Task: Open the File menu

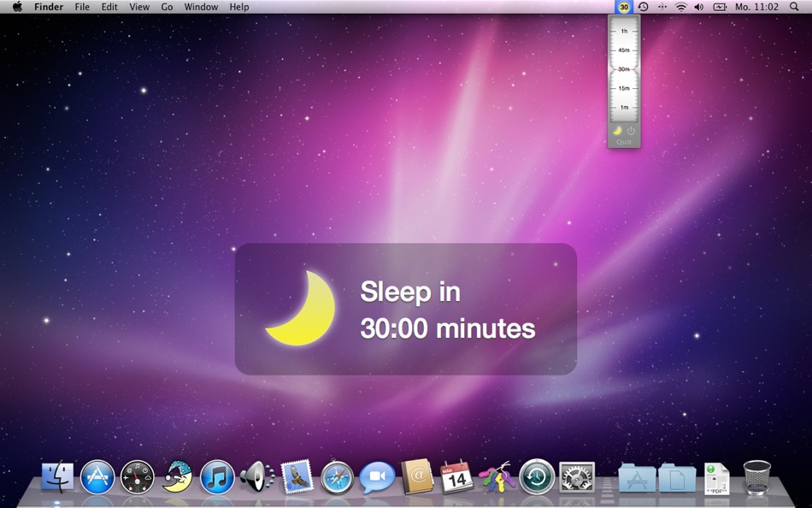Action: [x=82, y=7]
